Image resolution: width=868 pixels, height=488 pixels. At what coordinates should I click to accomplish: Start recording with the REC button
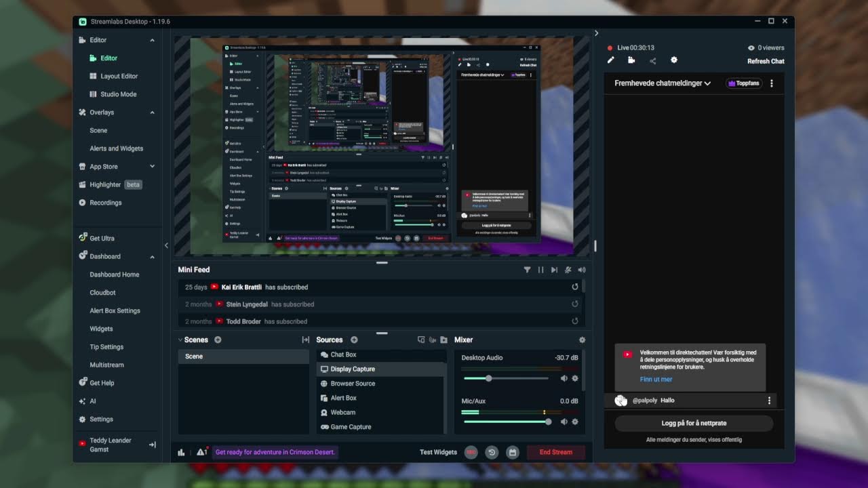(x=471, y=452)
